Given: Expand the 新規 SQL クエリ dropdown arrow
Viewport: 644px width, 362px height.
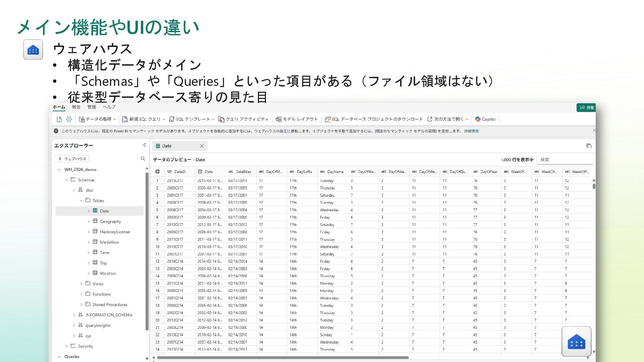Looking at the screenshot, I should pos(164,119).
